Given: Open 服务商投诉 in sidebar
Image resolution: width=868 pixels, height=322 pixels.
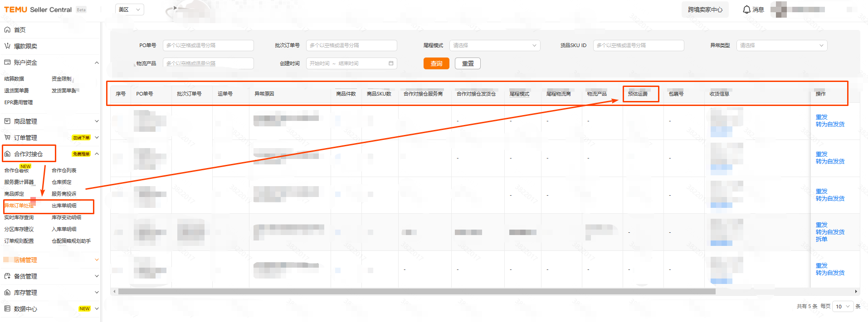Looking at the screenshot, I should (64, 194).
